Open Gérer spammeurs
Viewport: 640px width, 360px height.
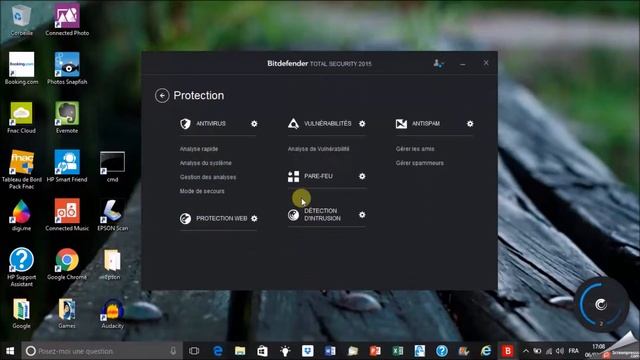tap(420, 163)
